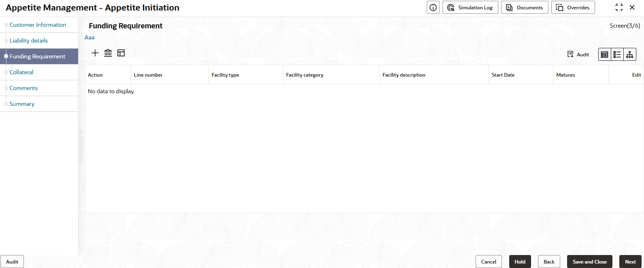Click the table layout icon beside the bank icon

click(121, 53)
